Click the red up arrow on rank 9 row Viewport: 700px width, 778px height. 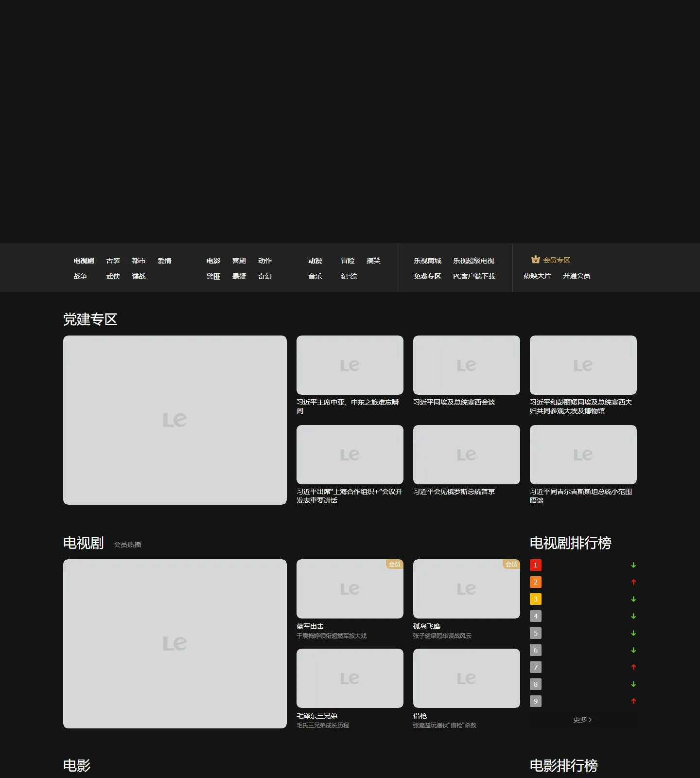coord(633,701)
